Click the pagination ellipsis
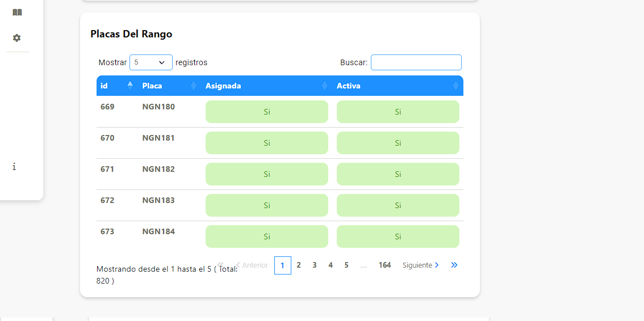The image size is (644, 321). [x=363, y=265]
